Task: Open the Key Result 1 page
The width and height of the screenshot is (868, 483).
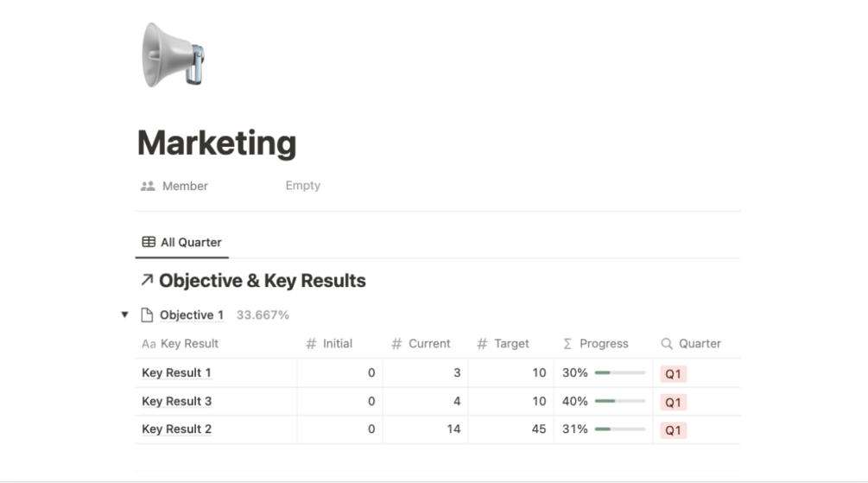Action: pos(177,373)
